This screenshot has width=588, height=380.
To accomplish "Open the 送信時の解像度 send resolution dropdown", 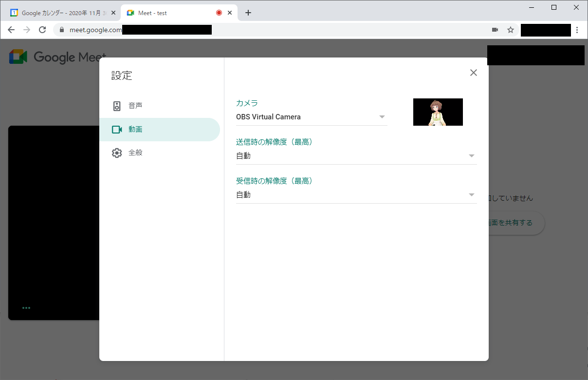I will [x=356, y=156].
